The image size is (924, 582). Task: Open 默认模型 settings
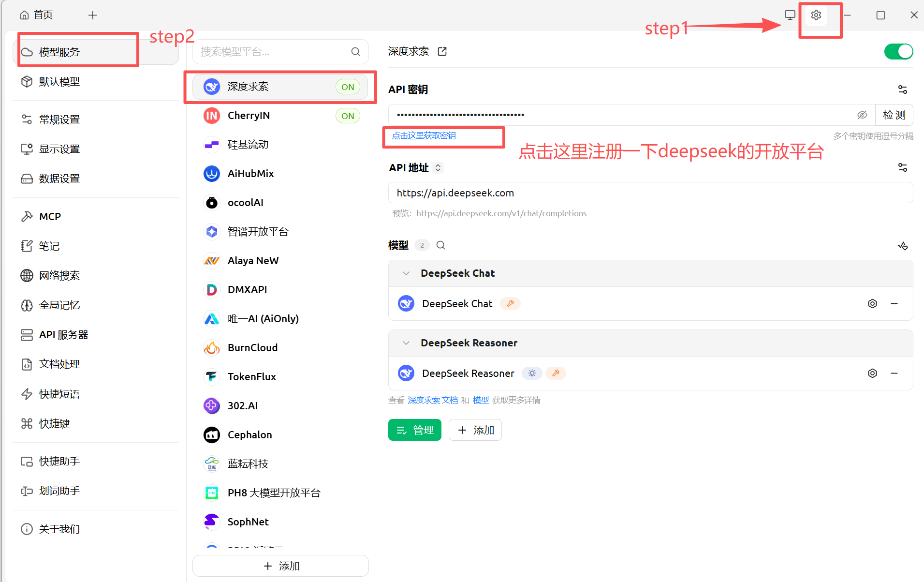96,82
